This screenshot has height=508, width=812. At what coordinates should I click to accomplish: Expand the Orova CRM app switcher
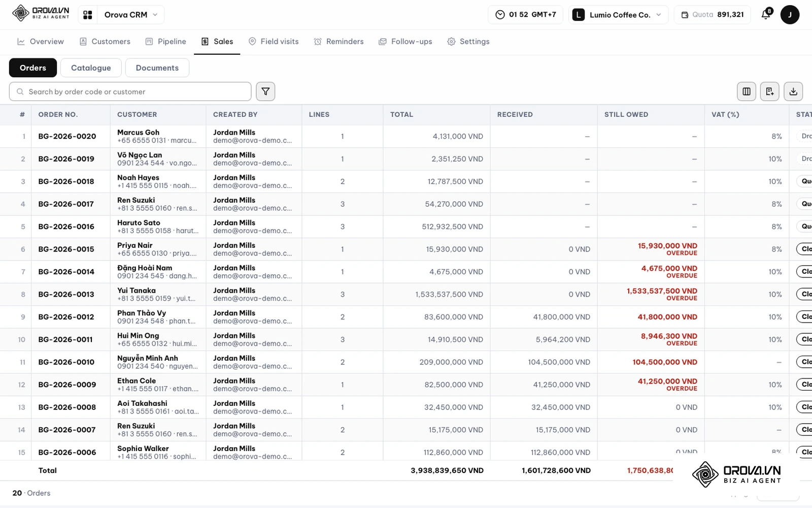pyautogui.click(x=131, y=15)
